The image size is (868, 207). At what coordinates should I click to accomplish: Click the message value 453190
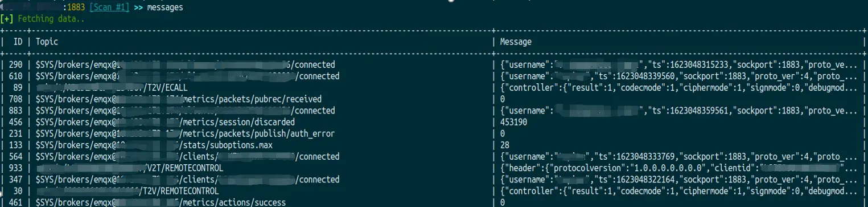coord(513,122)
